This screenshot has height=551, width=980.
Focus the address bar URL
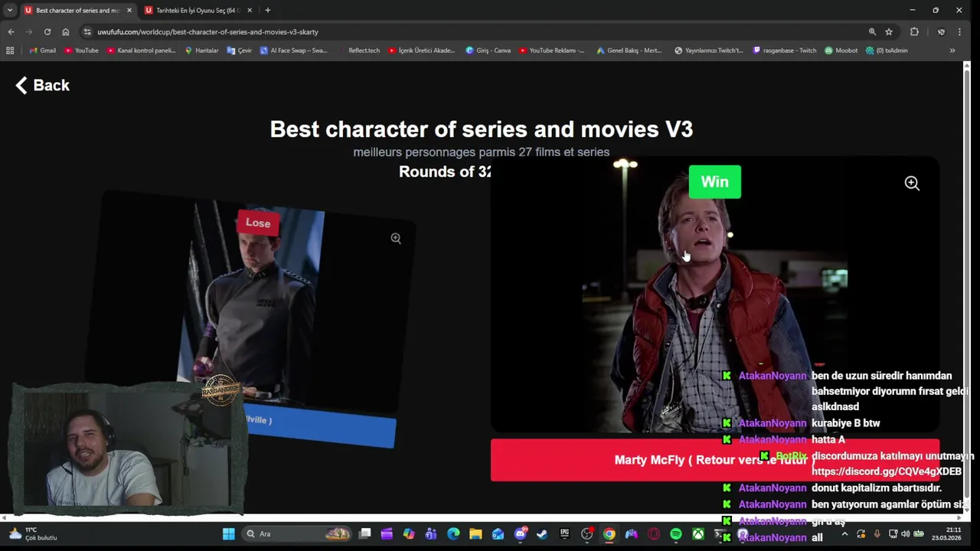(x=207, y=31)
